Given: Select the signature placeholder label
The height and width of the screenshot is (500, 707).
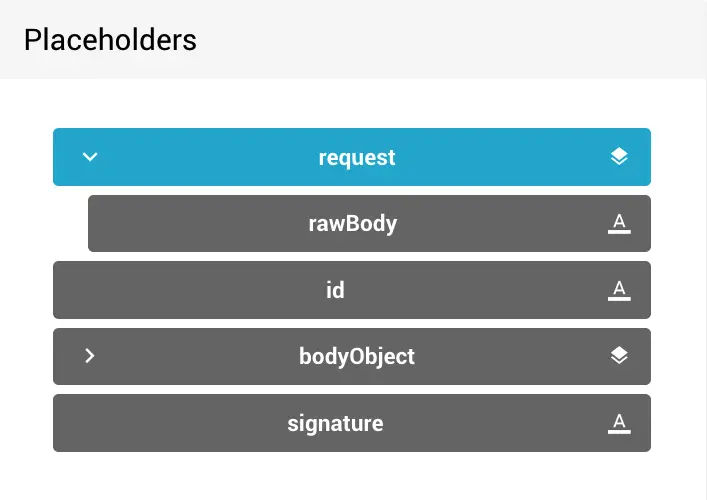Looking at the screenshot, I should [335, 423].
